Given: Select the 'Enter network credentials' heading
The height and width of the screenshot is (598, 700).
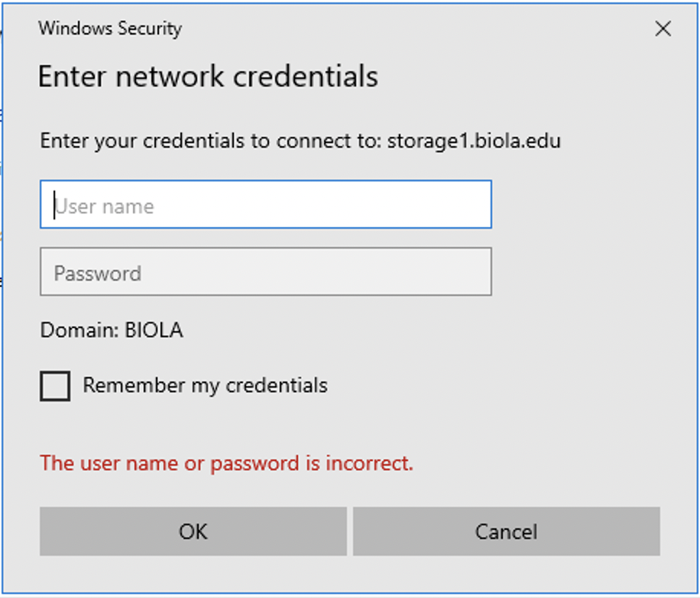Looking at the screenshot, I should point(208,76).
